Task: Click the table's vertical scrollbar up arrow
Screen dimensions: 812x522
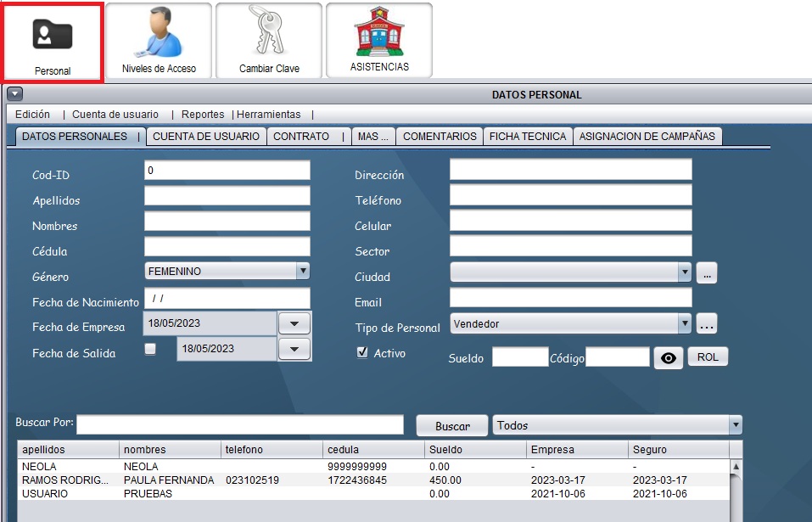Action: (x=735, y=467)
